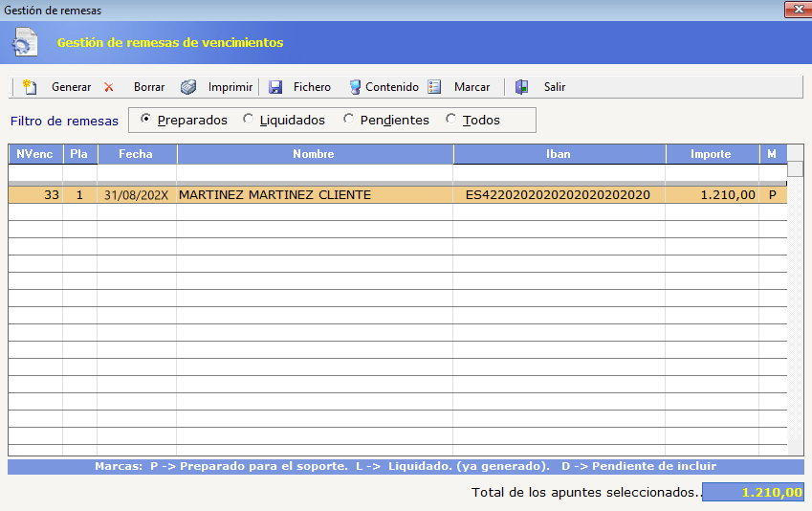Click the Importe column header
The height and width of the screenshot is (511, 812).
click(x=712, y=154)
